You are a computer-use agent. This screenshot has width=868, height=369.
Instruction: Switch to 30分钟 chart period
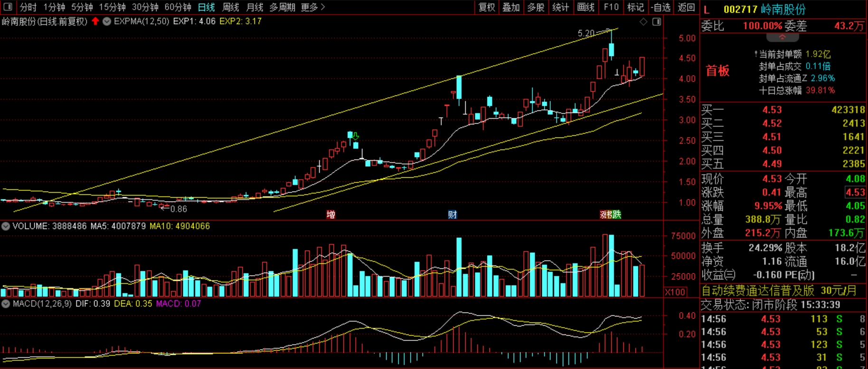coord(145,7)
